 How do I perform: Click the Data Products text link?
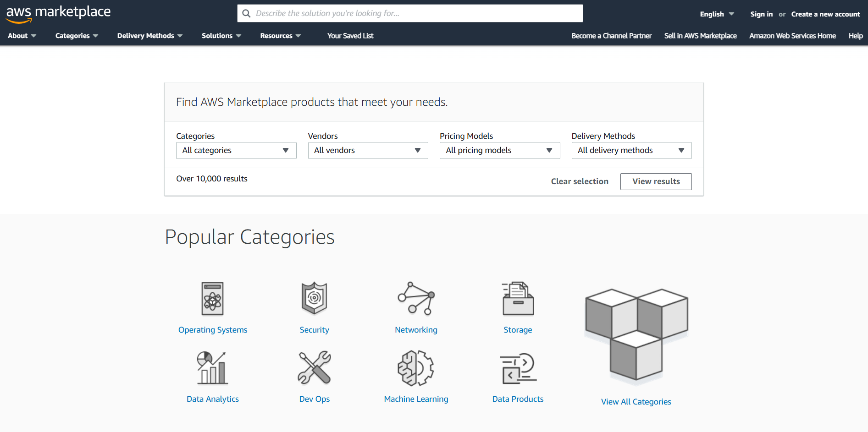518,399
